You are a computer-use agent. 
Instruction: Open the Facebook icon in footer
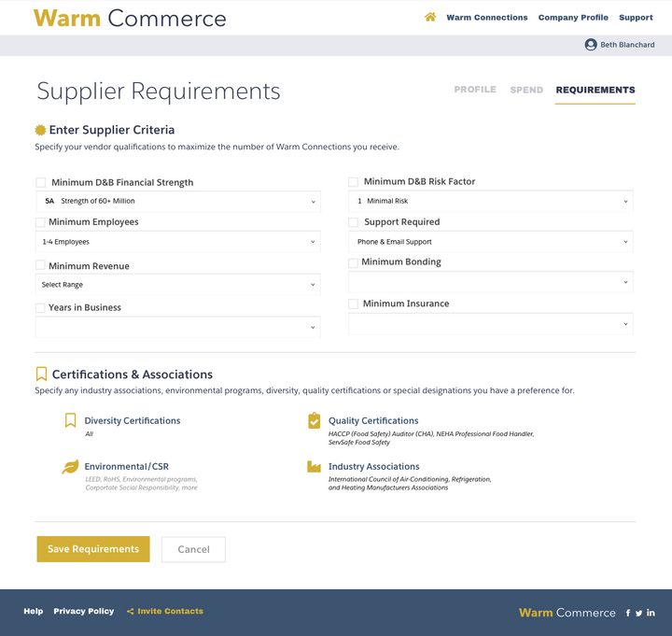point(628,613)
